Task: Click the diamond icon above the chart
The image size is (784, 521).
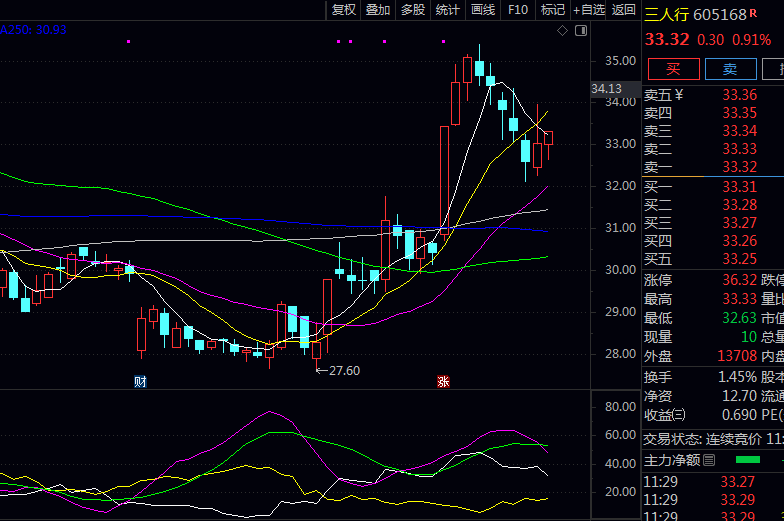Action: 563,31
